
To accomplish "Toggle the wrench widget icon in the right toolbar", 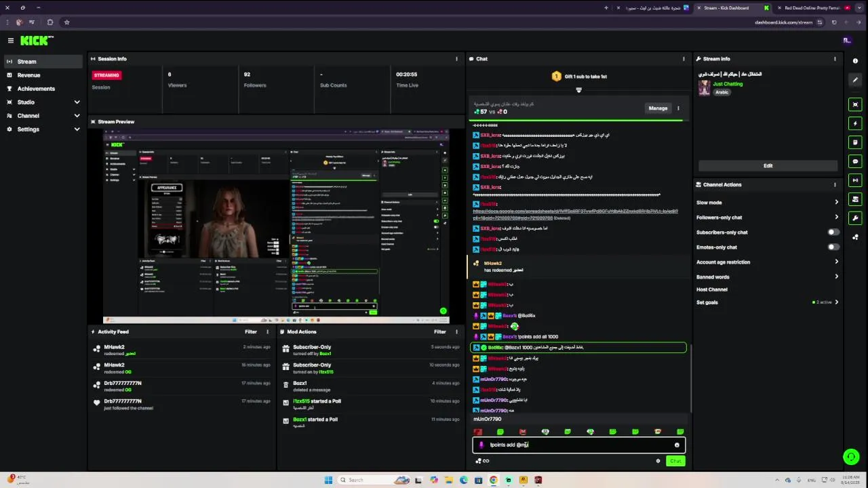I will point(855,218).
